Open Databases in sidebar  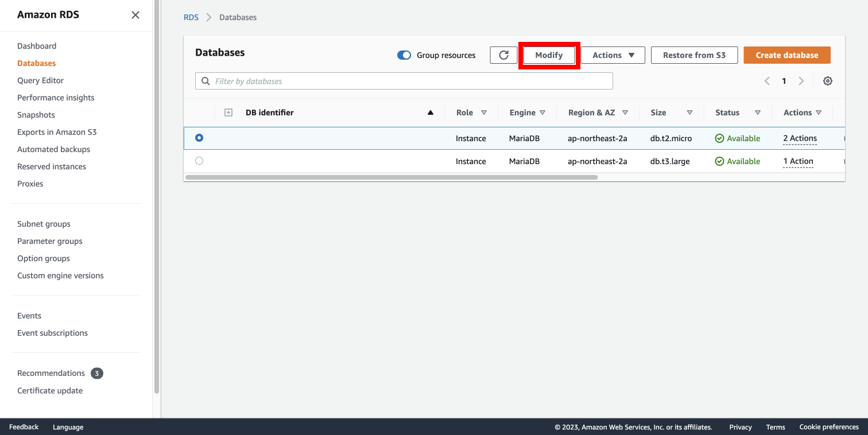click(x=37, y=63)
